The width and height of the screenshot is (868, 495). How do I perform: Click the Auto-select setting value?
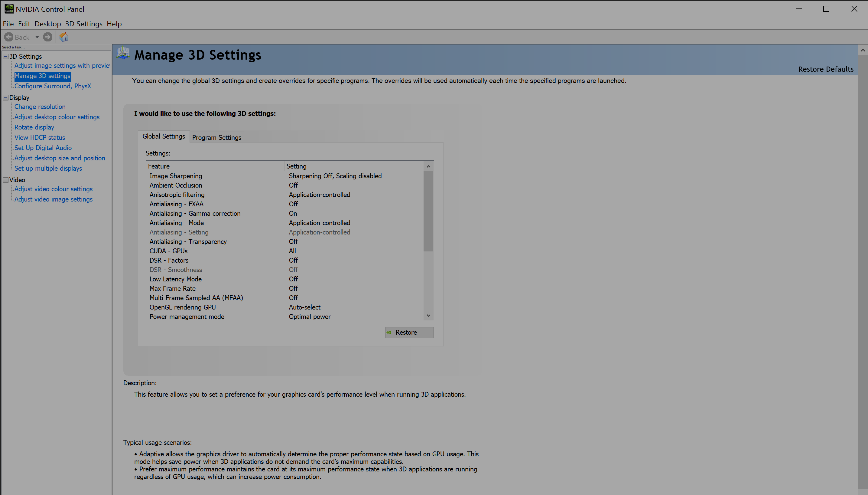tap(304, 307)
